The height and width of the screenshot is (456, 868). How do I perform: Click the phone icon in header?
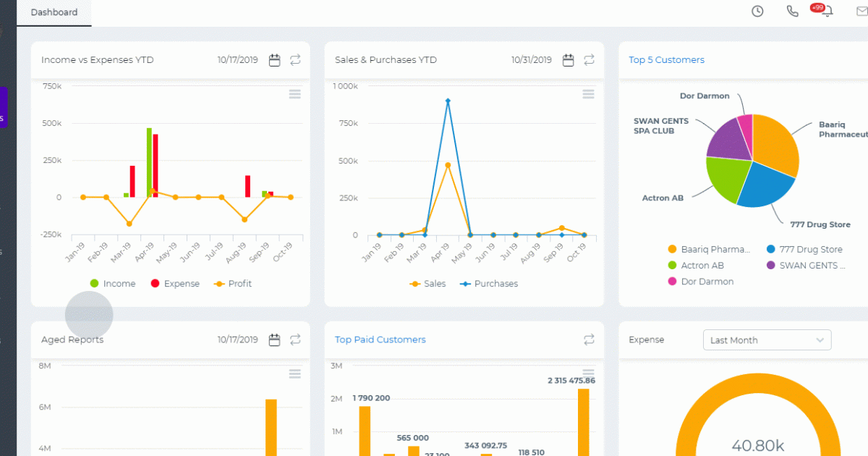point(793,11)
